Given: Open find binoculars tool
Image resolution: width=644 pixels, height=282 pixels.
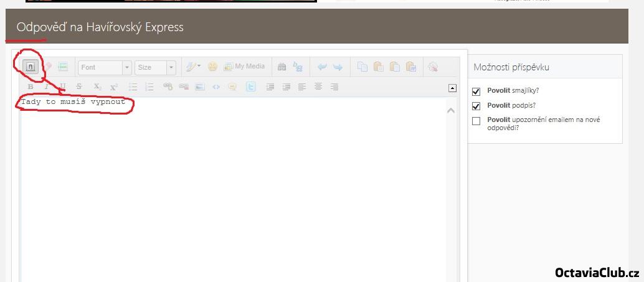Looking at the screenshot, I should (282, 67).
